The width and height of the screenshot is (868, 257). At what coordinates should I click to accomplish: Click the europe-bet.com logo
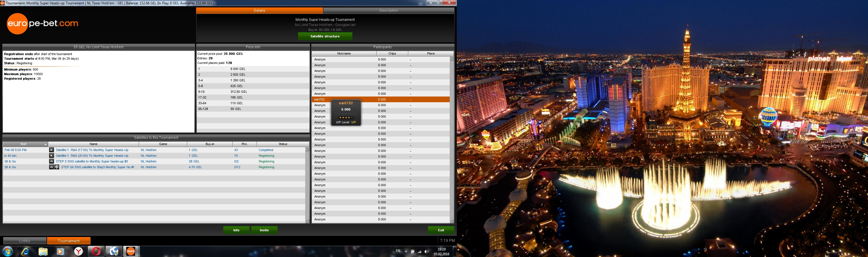43,24
